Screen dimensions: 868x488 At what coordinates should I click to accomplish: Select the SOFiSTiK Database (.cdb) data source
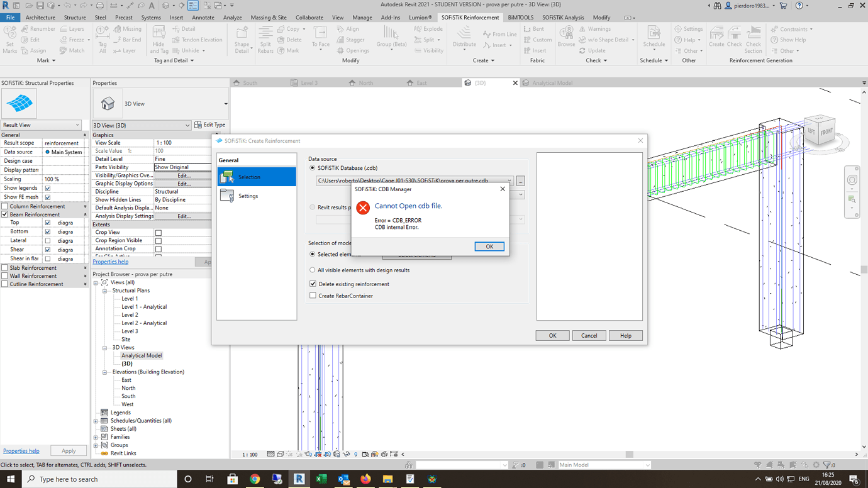(312, 168)
